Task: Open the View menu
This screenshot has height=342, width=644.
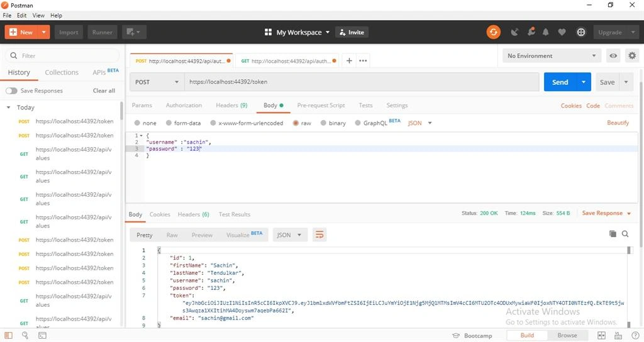Action: pyautogui.click(x=38, y=15)
